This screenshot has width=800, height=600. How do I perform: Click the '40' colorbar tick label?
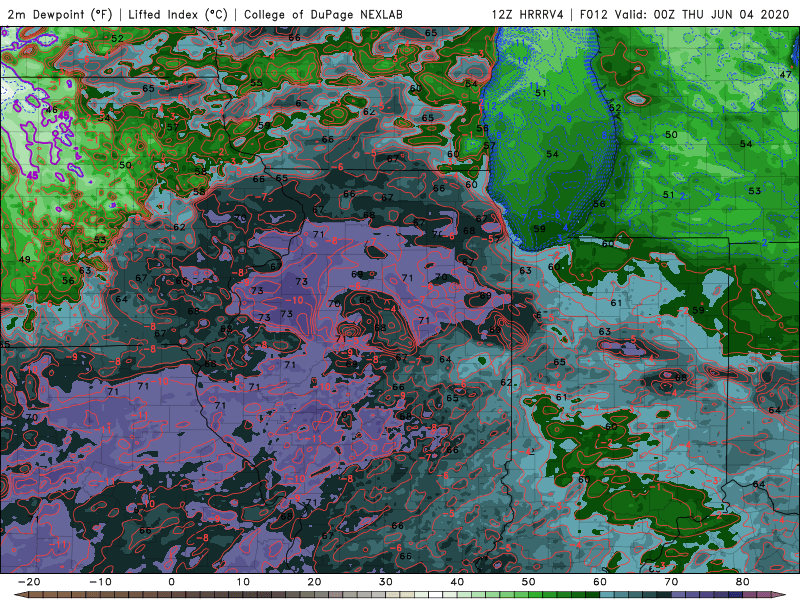[x=457, y=582]
